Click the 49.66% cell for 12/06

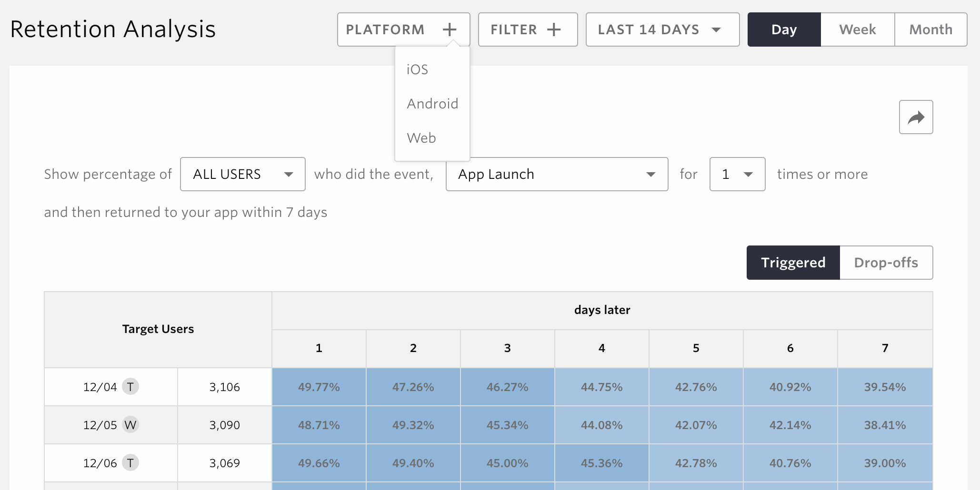coord(319,463)
